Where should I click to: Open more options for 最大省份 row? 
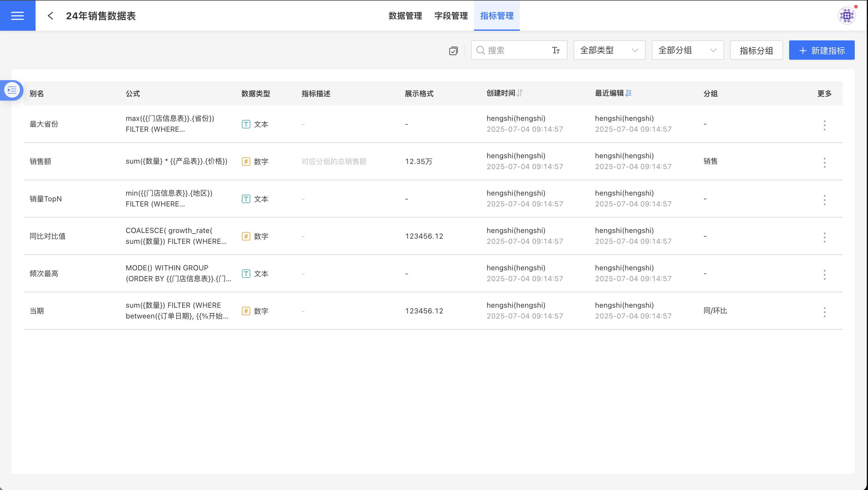pyautogui.click(x=824, y=125)
